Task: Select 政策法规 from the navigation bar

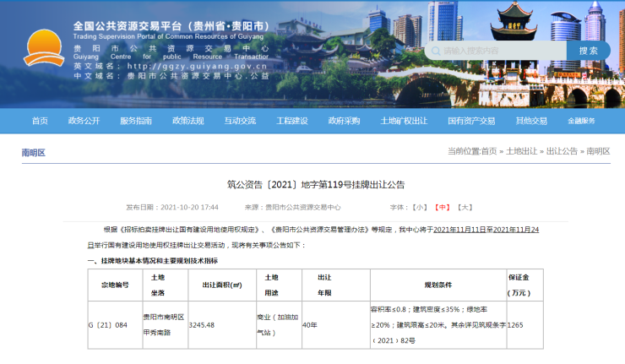Action: point(187,121)
